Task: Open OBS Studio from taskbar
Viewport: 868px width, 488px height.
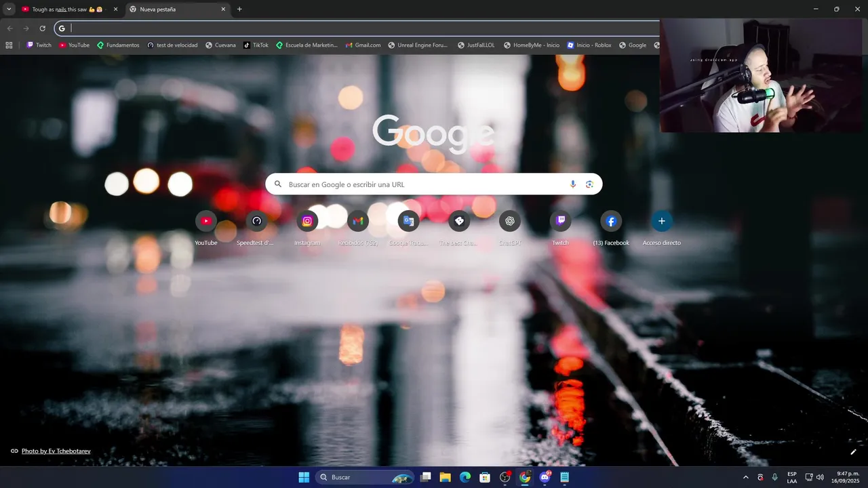Action: [505, 477]
